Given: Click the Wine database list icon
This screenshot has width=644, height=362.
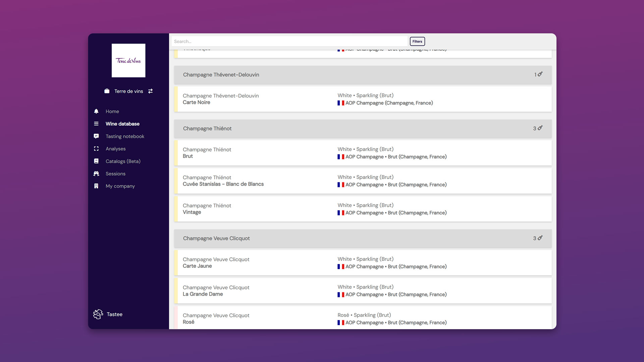Looking at the screenshot, I should click(96, 124).
